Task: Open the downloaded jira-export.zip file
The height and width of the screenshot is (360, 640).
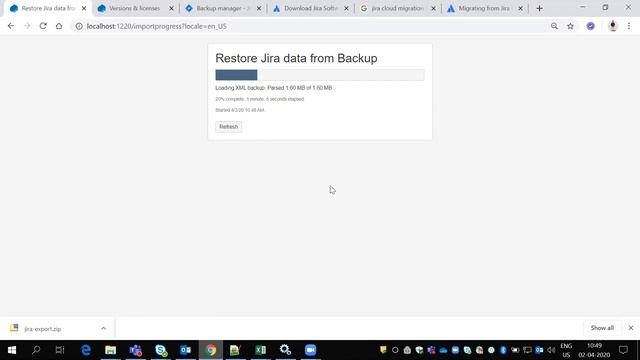Action: coord(43,329)
